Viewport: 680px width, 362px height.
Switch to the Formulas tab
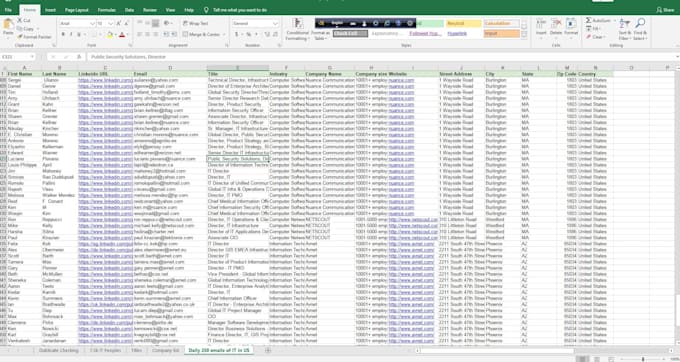(x=107, y=10)
